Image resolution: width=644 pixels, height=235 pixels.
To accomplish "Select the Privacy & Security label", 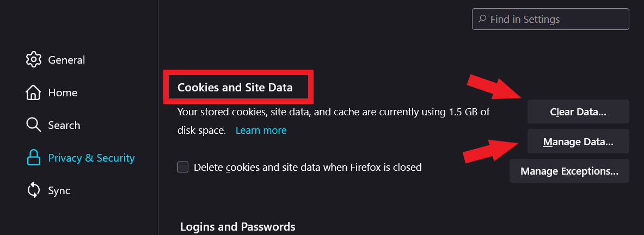I will (91, 158).
